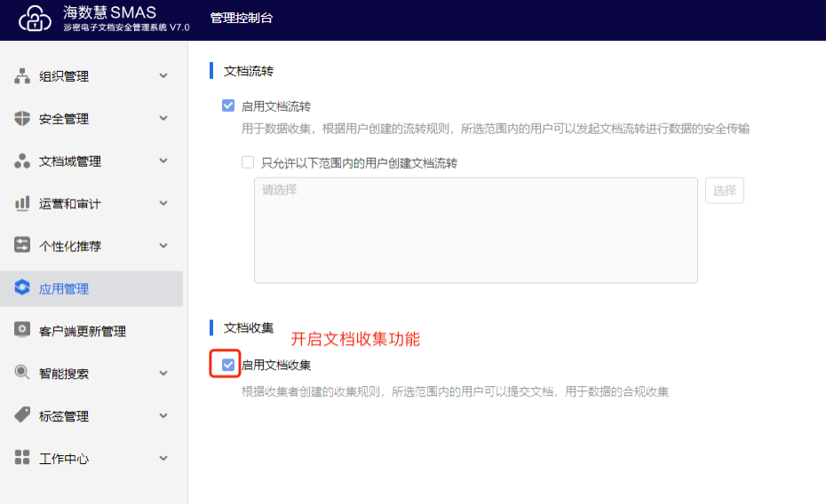Viewport: 826px width, 504px height.
Task: Open the 组织管理 menu item
Action: click(91, 75)
